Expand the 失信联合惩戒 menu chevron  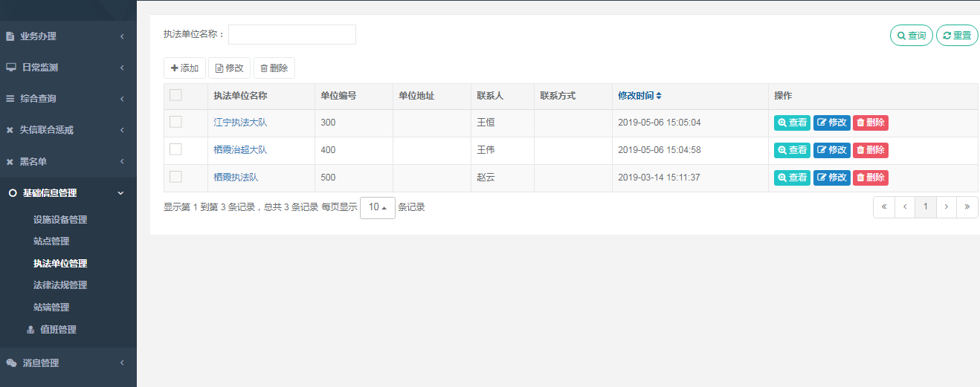122,130
